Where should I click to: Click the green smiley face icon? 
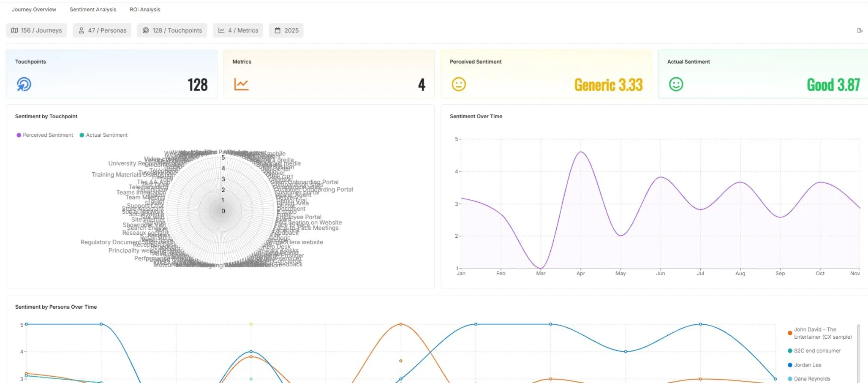pyautogui.click(x=676, y=84)
